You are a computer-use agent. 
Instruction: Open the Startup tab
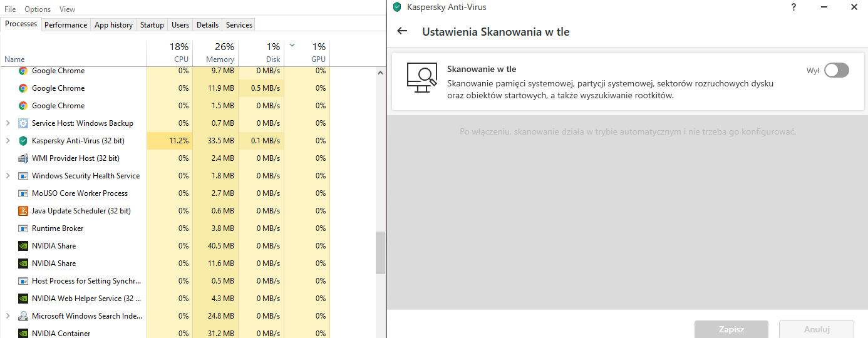click(152, 25)
